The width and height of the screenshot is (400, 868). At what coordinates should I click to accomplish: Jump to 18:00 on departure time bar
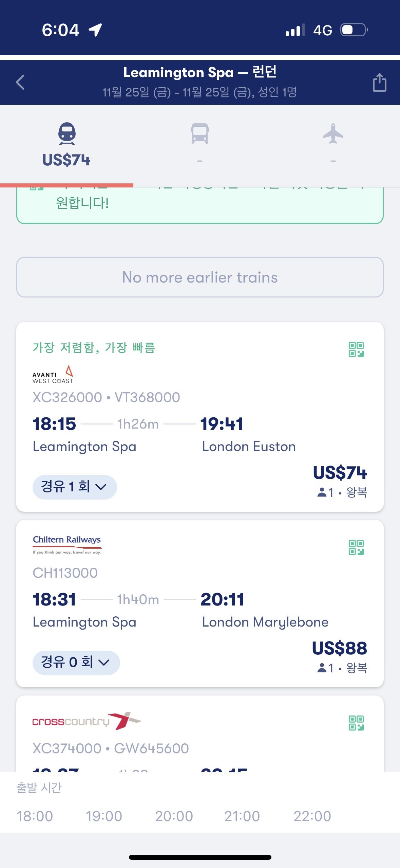point(35,816)
